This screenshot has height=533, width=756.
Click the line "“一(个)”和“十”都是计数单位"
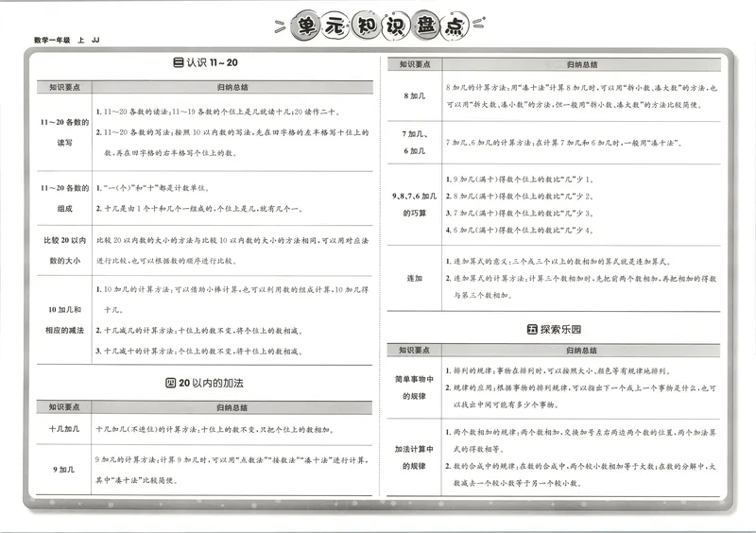click(x=152, y=188)
